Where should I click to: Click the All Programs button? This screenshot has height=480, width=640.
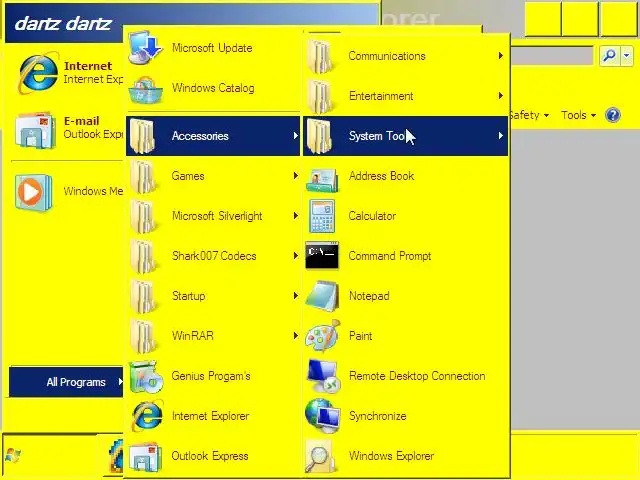(x=66, y=382)
